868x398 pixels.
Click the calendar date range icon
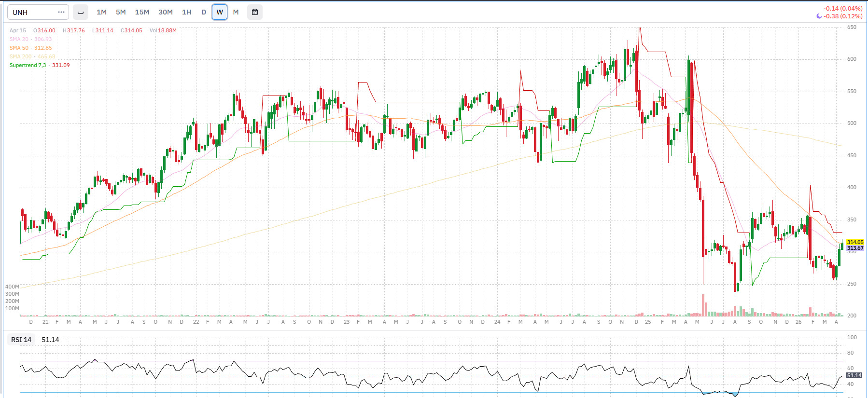coord(255,12)
